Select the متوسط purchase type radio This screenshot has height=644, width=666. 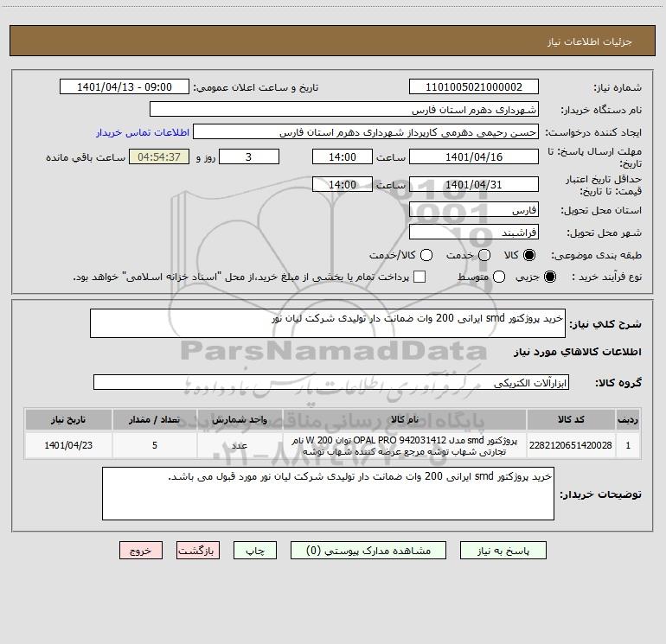point(499,277)
